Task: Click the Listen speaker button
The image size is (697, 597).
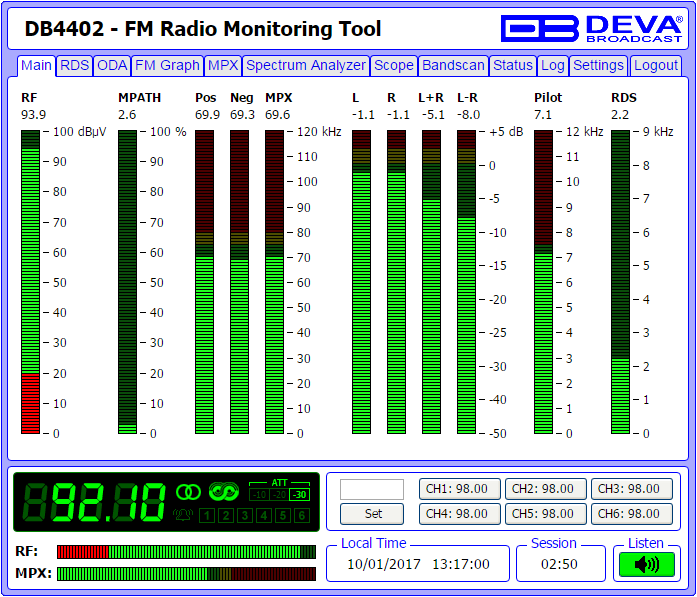Action: click(x=647, y=564)
